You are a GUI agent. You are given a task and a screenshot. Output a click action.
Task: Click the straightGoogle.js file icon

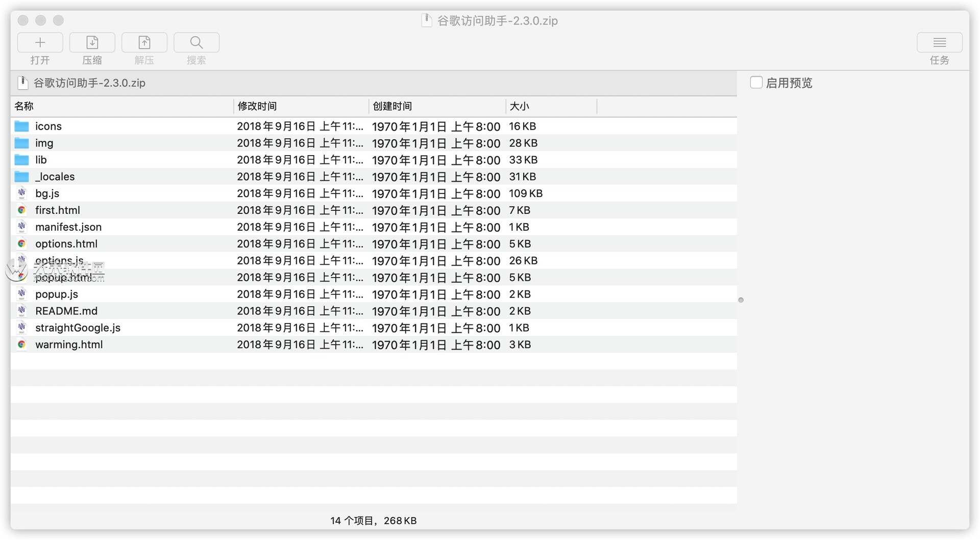[21, 328]
